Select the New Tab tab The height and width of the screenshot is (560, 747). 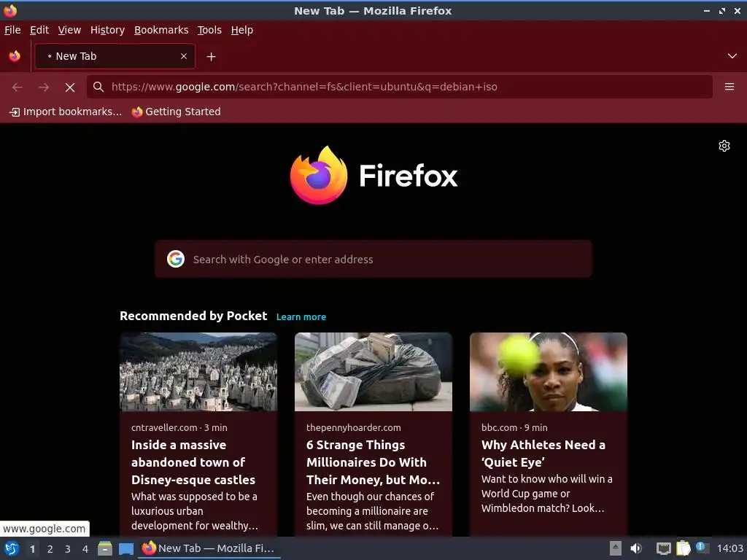[x=115, y=56]
